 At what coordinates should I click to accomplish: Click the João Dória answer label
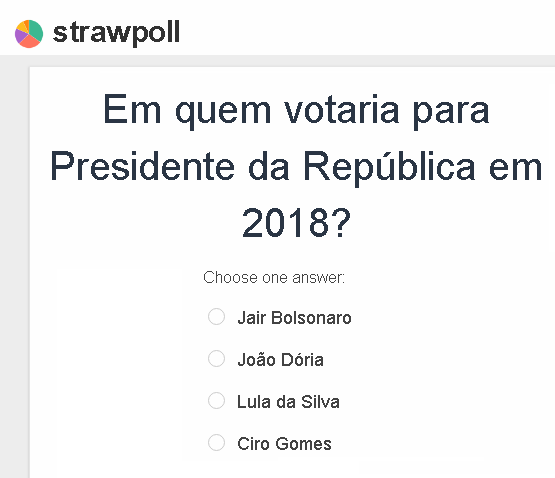coord(280,360)
